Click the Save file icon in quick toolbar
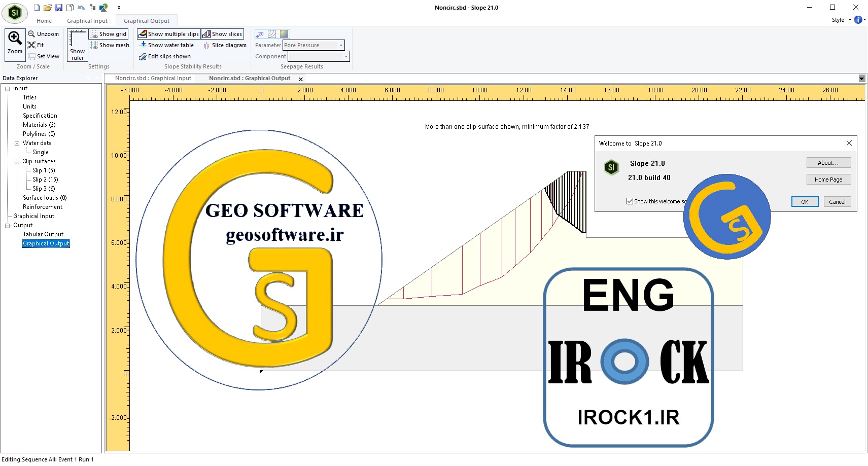868x466 pixels. click(59, 8)
